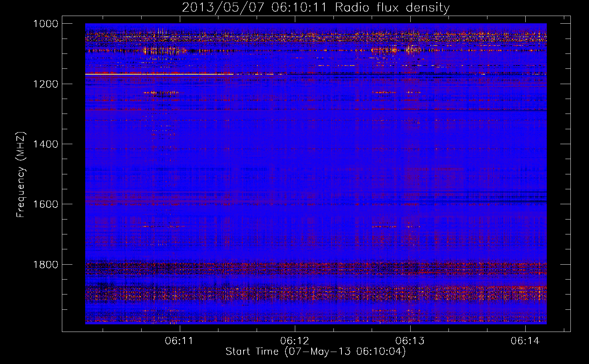The image size is (589, 364).
Task: Click the 1400 frequency tick label
Action: click(x=46, y=144)
